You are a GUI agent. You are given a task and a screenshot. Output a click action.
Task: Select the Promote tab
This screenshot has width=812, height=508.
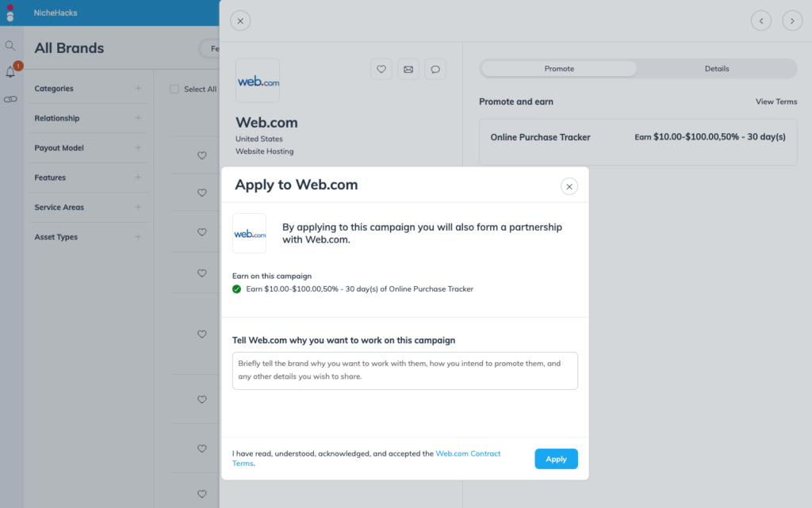point(559,69)
